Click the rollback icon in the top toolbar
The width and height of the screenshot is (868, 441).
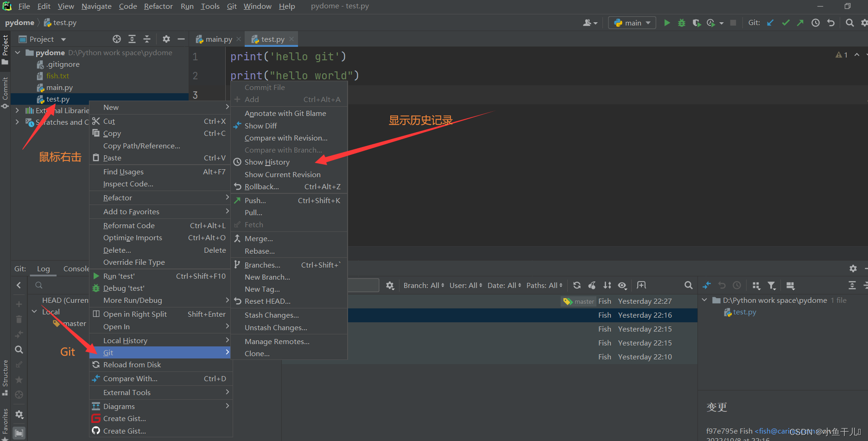[x=831, y=23]
